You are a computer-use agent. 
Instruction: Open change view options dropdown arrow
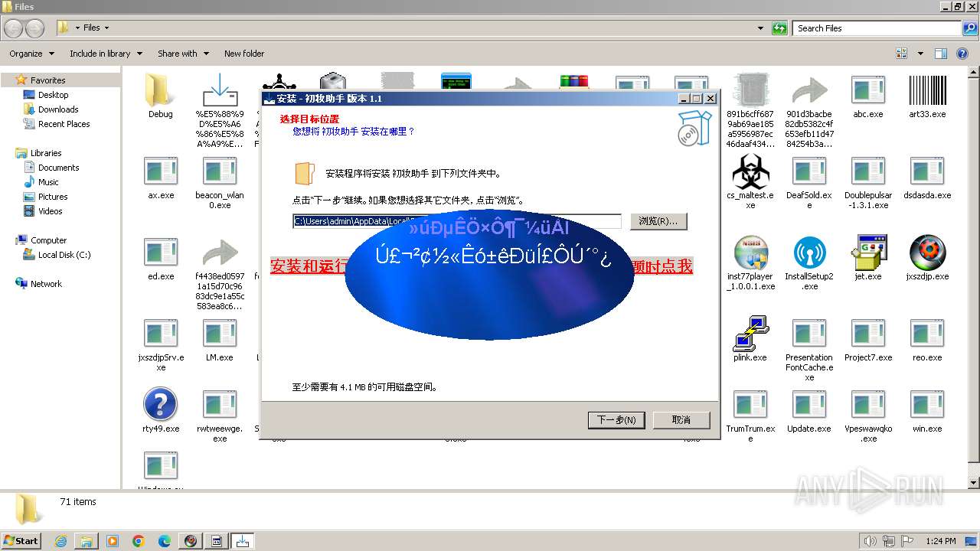(x=920, y=54)
